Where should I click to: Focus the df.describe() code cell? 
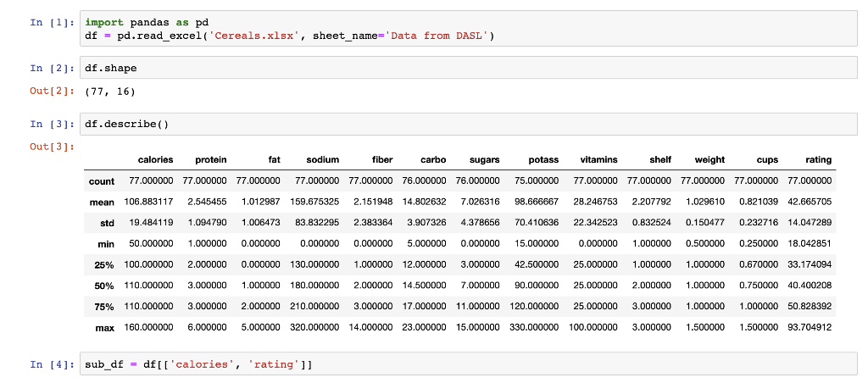tap(468, 124)
